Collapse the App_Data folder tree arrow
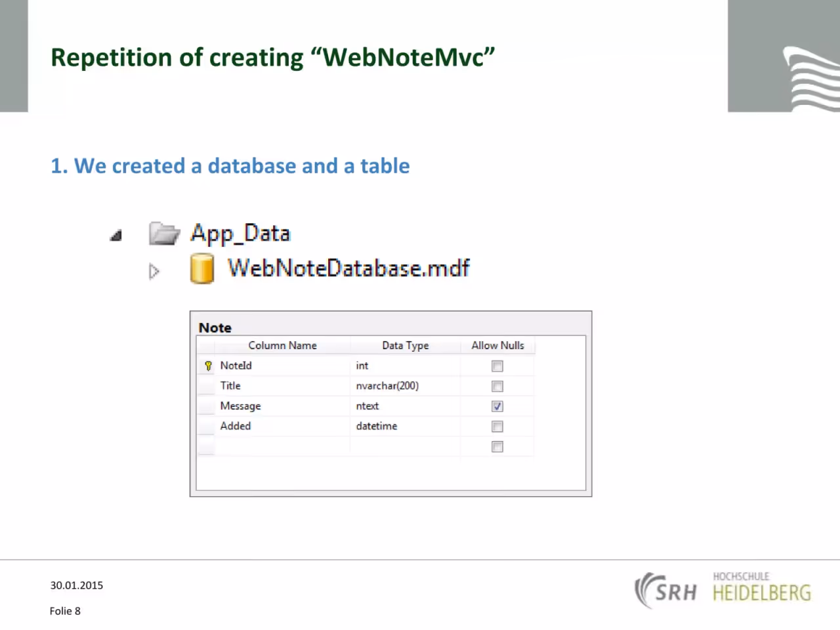 [x=116, y=235]
